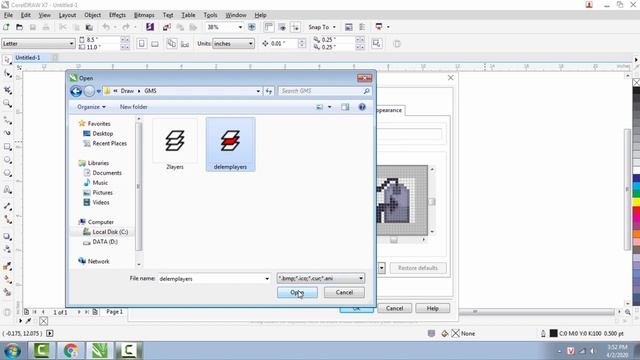640x360 pixels.
Task: Open the zoom level 38% dropdown
Action: coord(240,27)
